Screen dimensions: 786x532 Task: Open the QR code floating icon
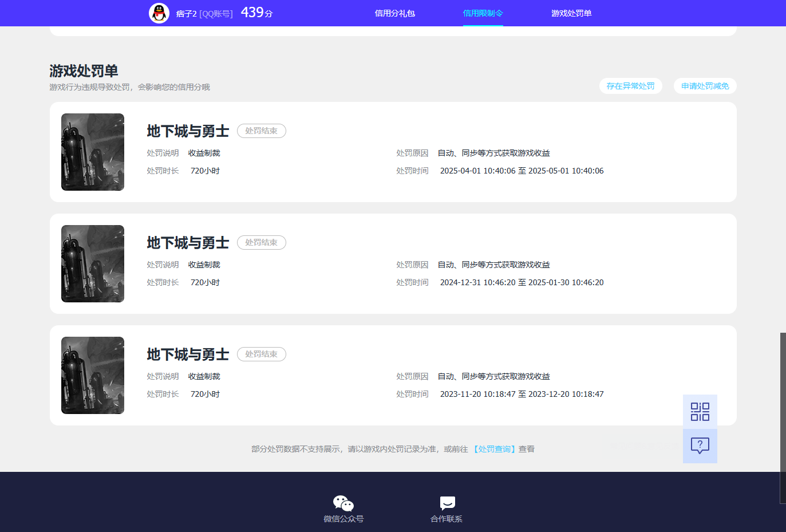[700, 411]
